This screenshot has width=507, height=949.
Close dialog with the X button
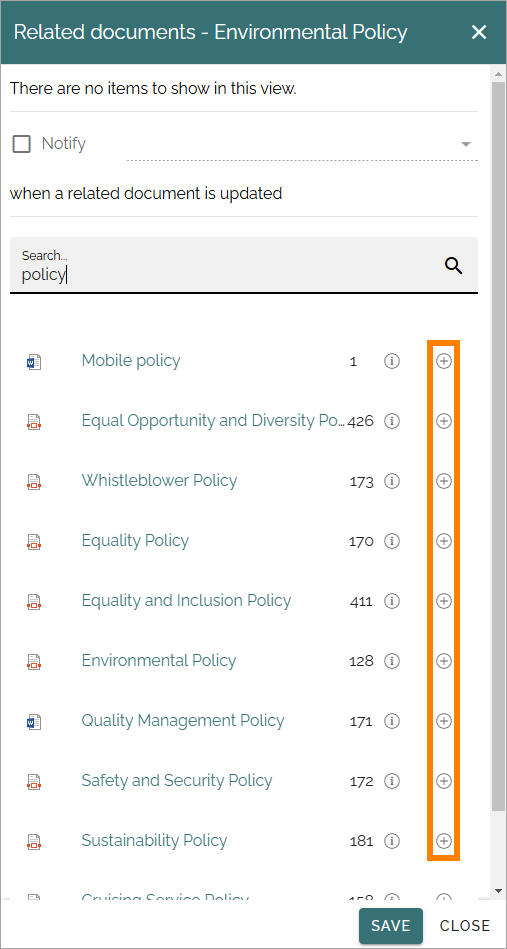click(x=479, y=32)
